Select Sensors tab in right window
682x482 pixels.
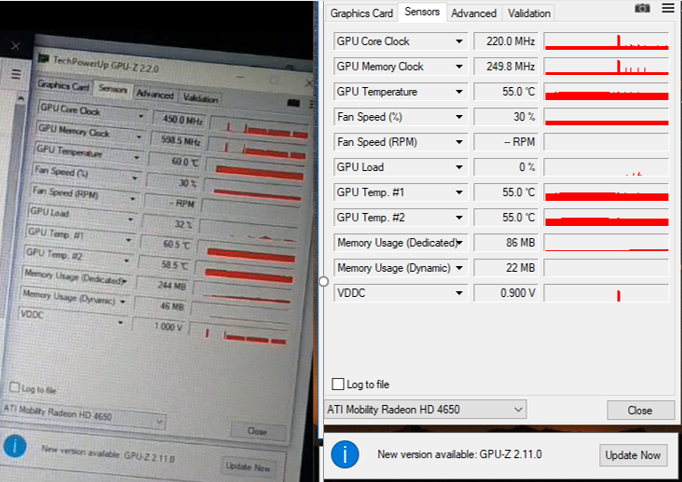click(x=422, y=12)
